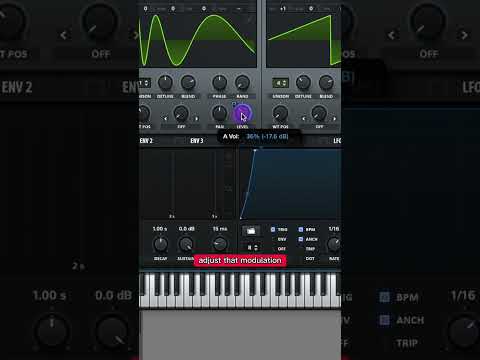Click previous warp mode arrow on Osc A
Screen dimensions: 480x360
(x=165, y=118)
